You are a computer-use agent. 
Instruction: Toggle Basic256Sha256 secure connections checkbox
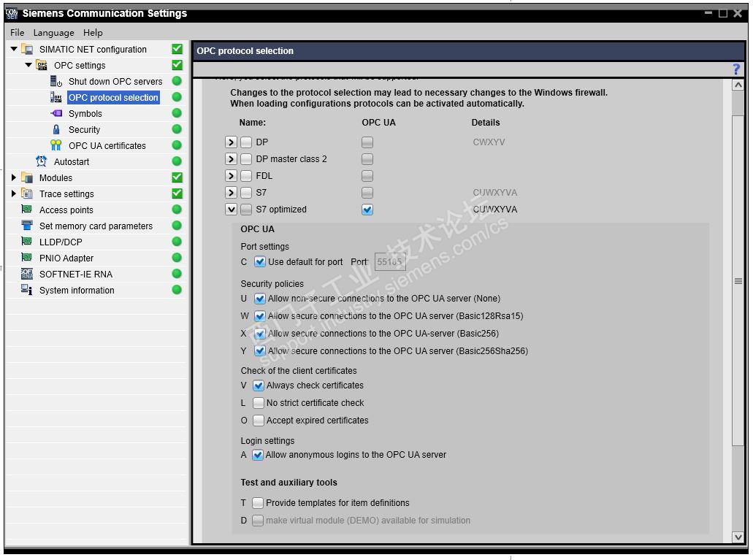(x=260, y=351)
